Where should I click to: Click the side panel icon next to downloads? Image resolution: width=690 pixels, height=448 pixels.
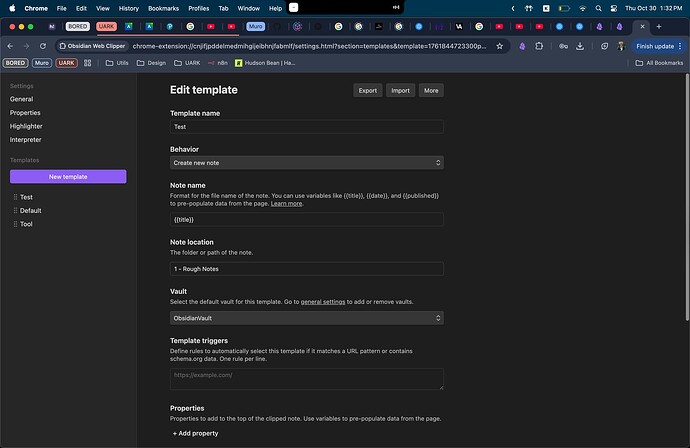tap(605, 46)
